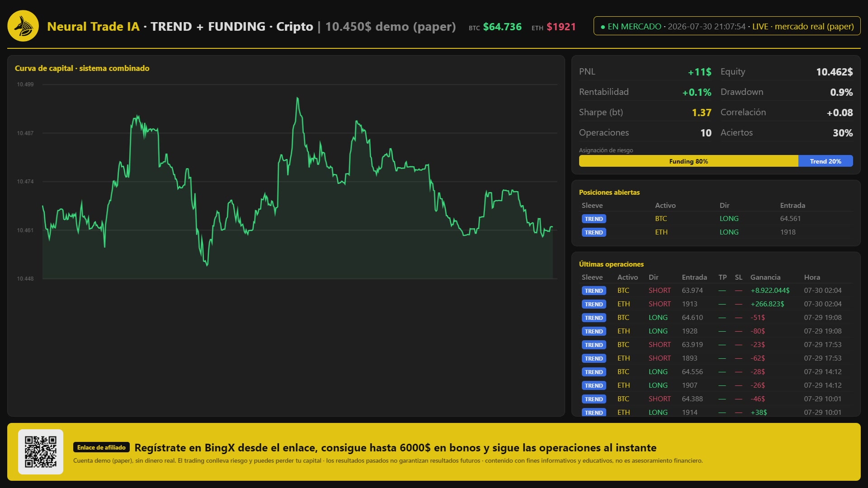Click the TREND badge of the +8.922.044$ trade
This screenshot has height=488, width=868.
click(594, 291)
